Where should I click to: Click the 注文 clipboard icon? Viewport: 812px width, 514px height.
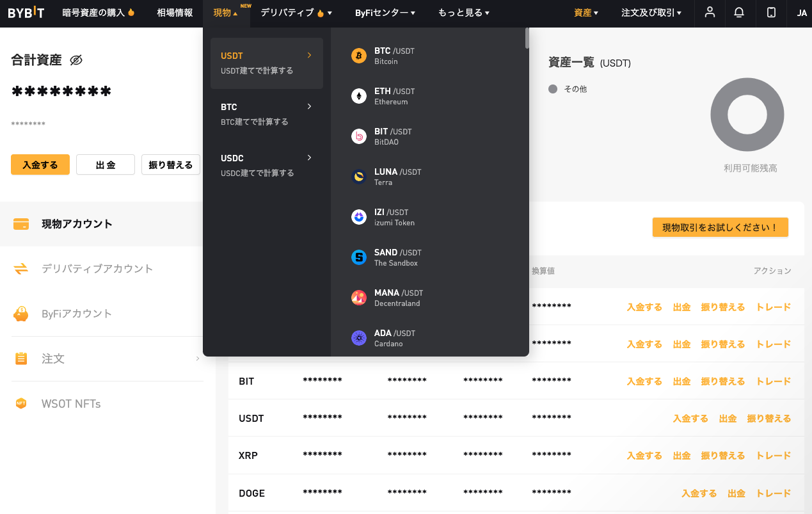tap(21, 358)
